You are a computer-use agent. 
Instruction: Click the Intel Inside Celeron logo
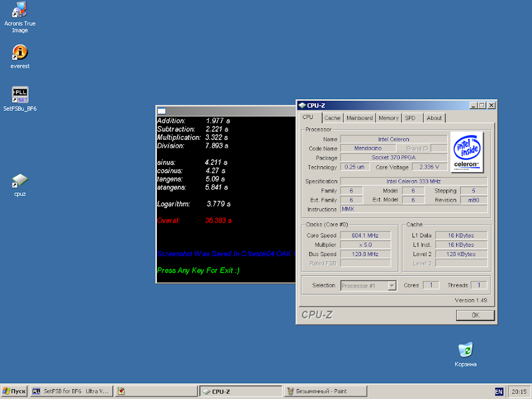coord(467,152)
